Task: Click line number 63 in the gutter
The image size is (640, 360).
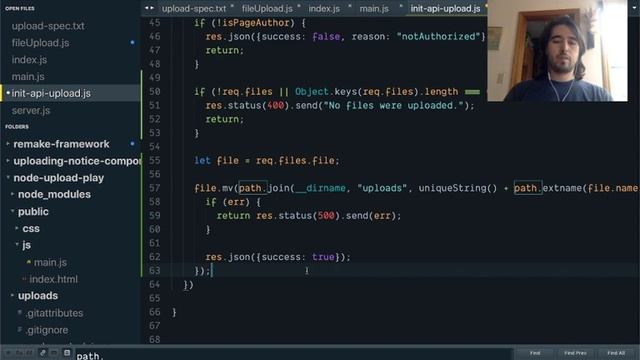Action: tap(155, 271)
